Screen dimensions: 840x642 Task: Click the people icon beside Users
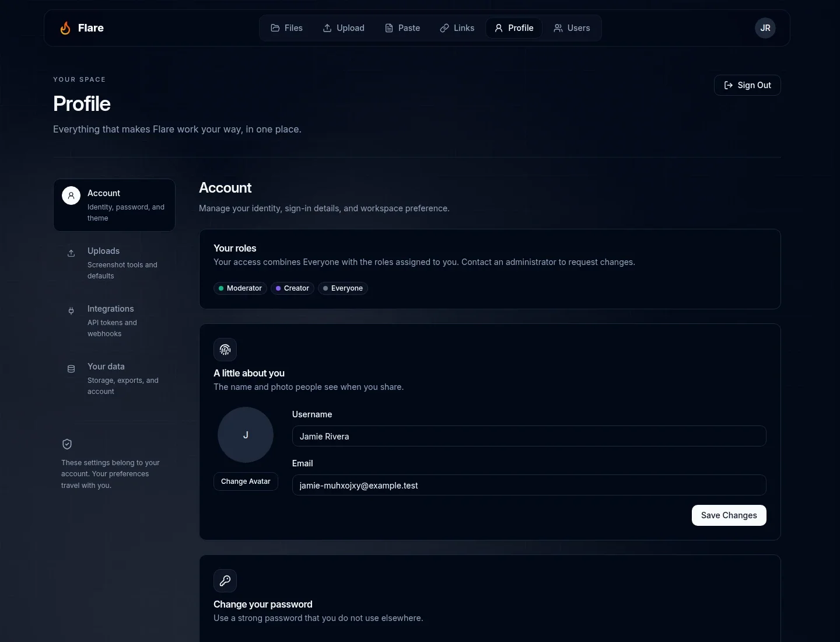[558, 28]
